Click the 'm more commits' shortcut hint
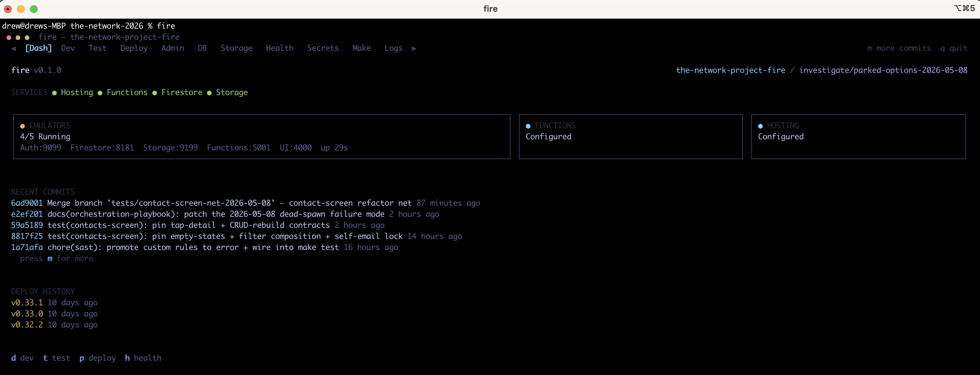 (899, 48)
